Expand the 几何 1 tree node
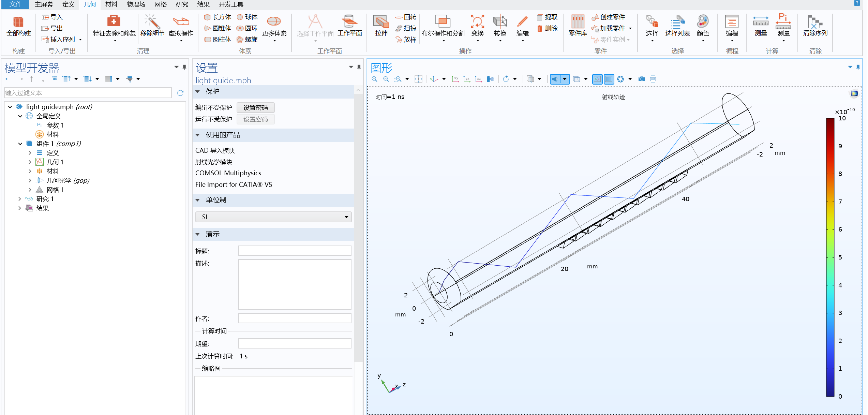Screen dimensions: 868x415 click(30, 162)
